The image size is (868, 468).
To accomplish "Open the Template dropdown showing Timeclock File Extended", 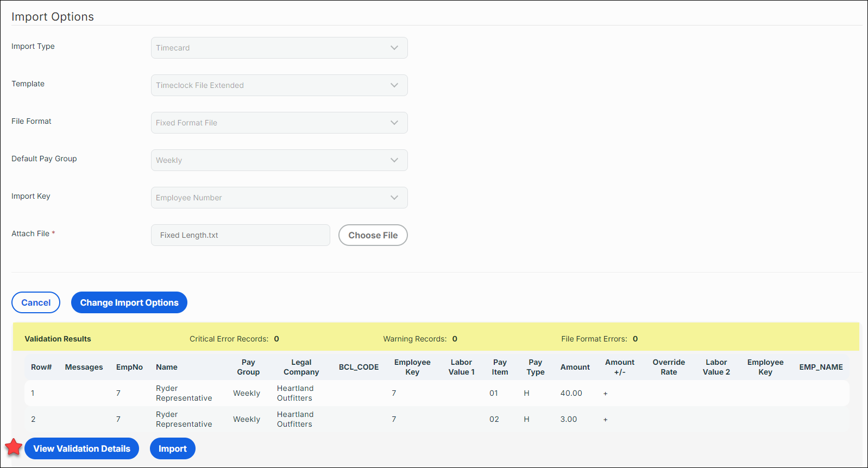I will coord(279,85).
